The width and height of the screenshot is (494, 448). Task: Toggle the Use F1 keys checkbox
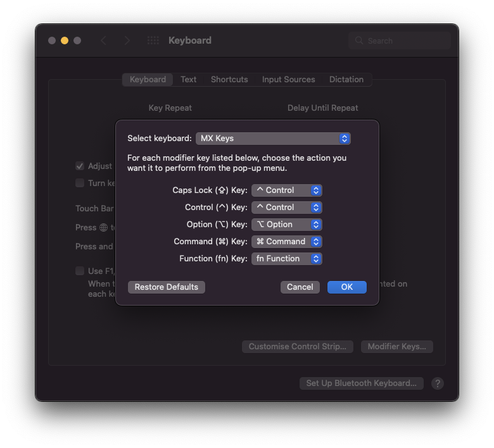(x=80, y=271)
